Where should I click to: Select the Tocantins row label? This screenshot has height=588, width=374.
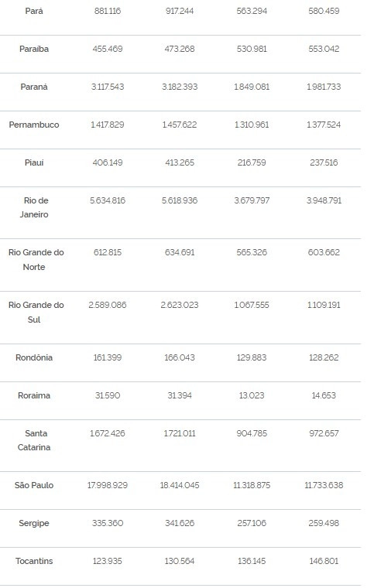(x=34, y=562)
